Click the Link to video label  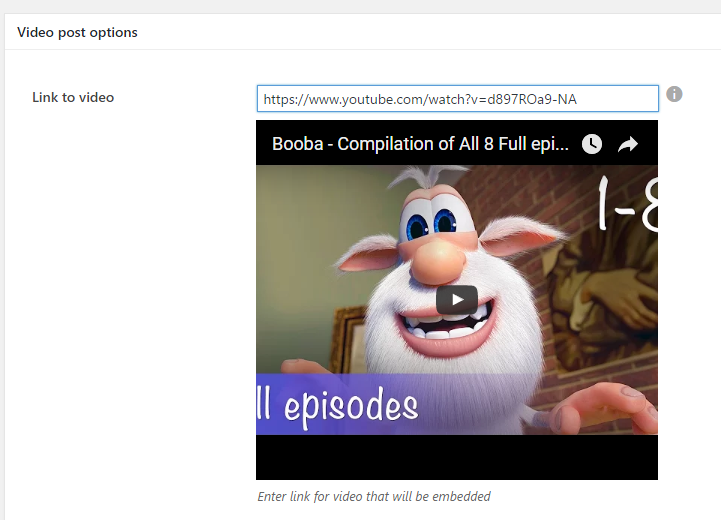click(x=73, y=97)
